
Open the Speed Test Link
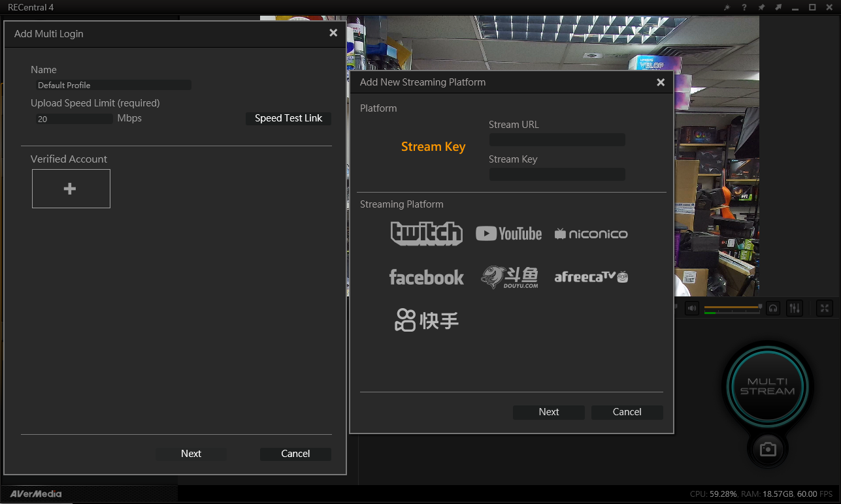(x=288, y=118)
